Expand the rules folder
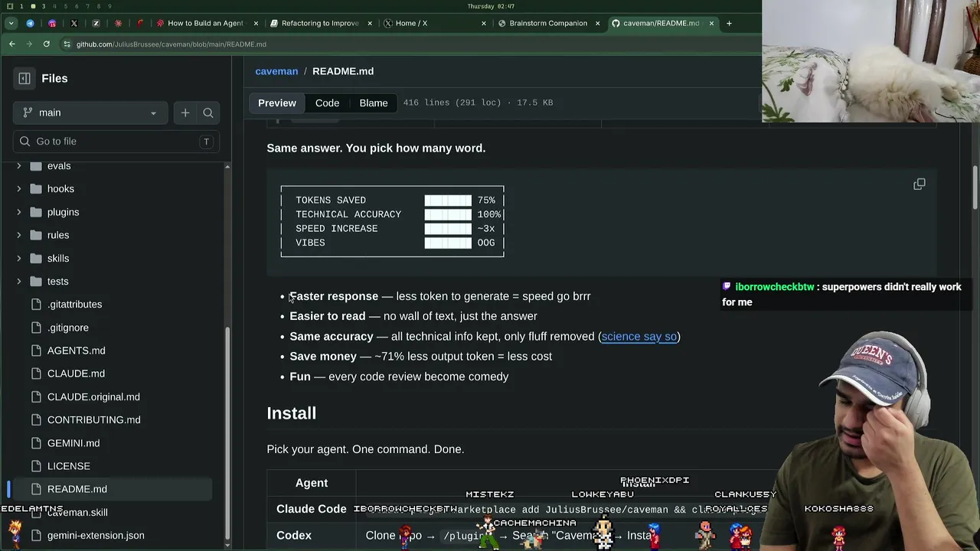Image resolution: width=980 pixels, height=551 pixels. click(x=19, y=235)
